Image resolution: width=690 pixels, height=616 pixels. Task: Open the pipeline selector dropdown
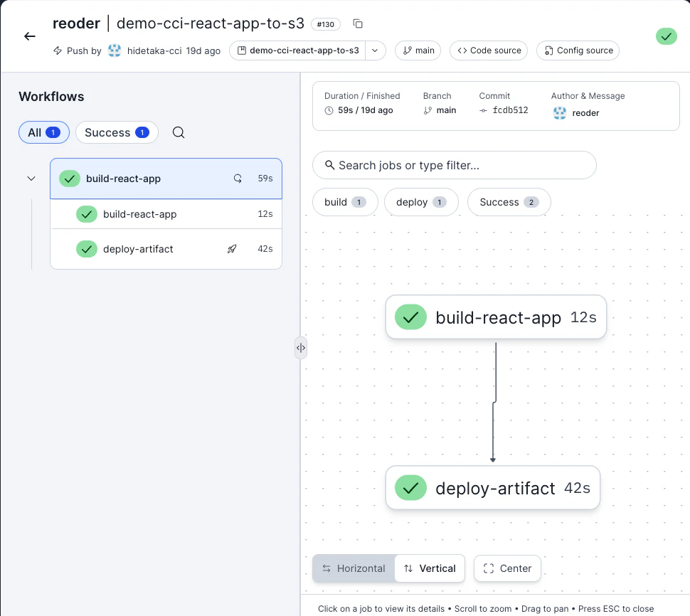point(376,51)
